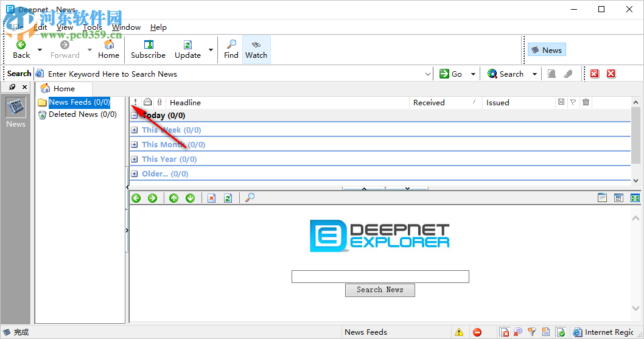644x339 pixels.
Task: Maximize the preview pane with green-arrows icon
Action: click(635, 198)
